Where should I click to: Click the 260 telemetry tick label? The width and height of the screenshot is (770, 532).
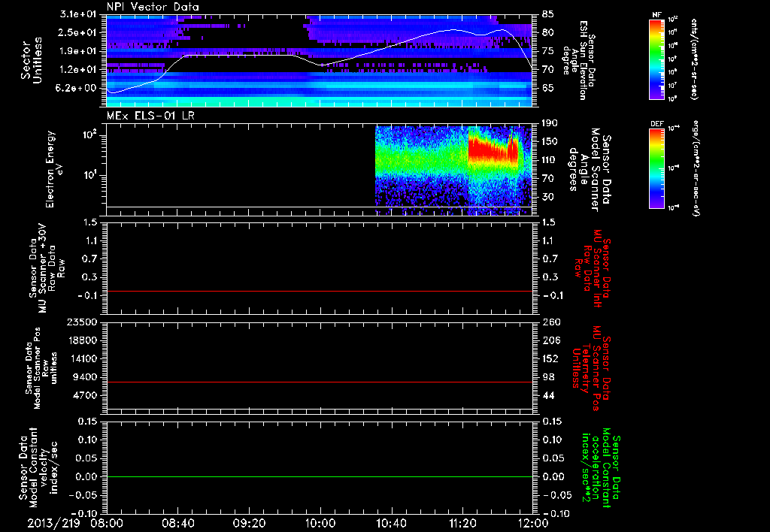[550, 322]
